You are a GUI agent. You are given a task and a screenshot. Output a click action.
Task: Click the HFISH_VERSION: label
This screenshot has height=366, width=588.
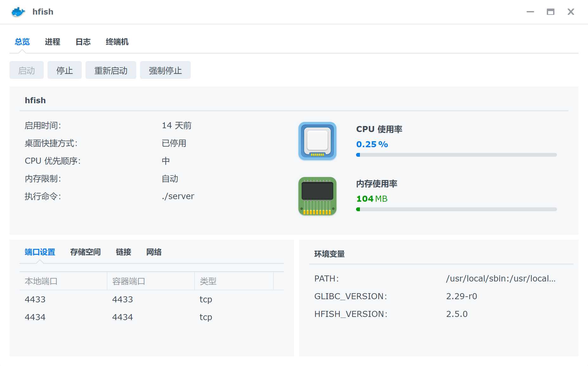click(x=351, y=314)
